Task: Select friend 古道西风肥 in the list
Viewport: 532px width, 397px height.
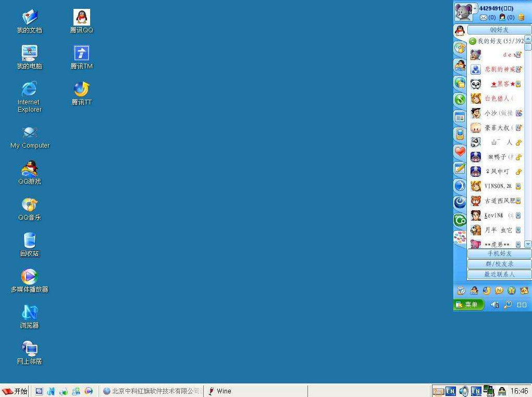Action: [496, 201]
